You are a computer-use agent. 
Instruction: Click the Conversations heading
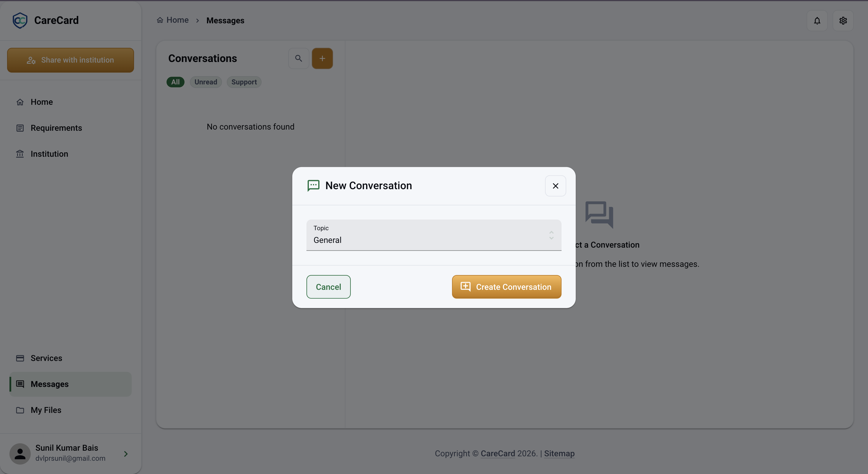[203, 58]
